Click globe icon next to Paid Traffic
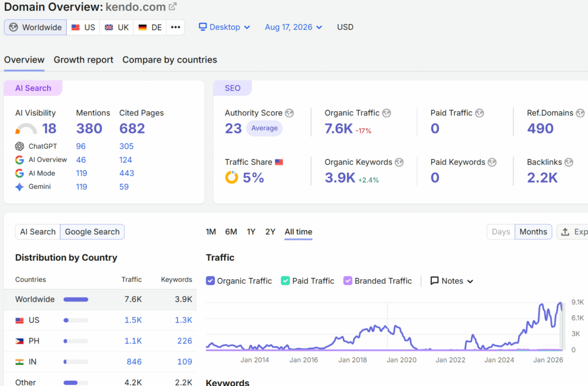The width and height of the screenshot is (588, 386). pos(479,113)
